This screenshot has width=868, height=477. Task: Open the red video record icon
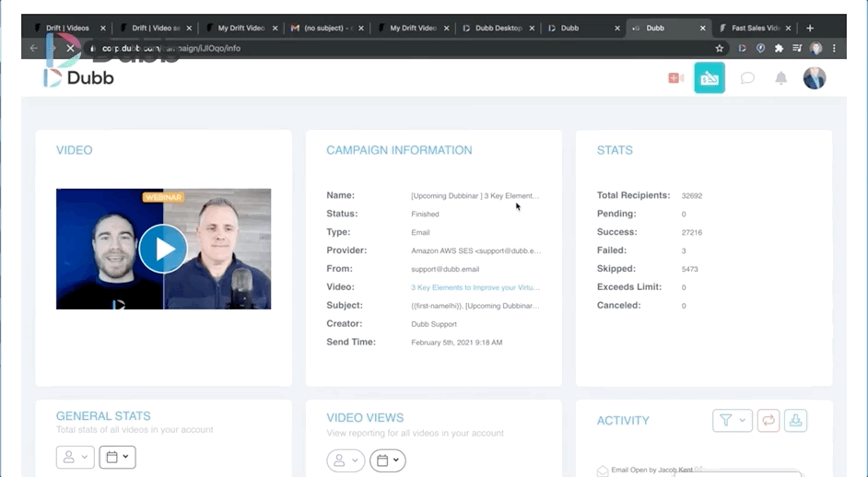click(676, 78)
